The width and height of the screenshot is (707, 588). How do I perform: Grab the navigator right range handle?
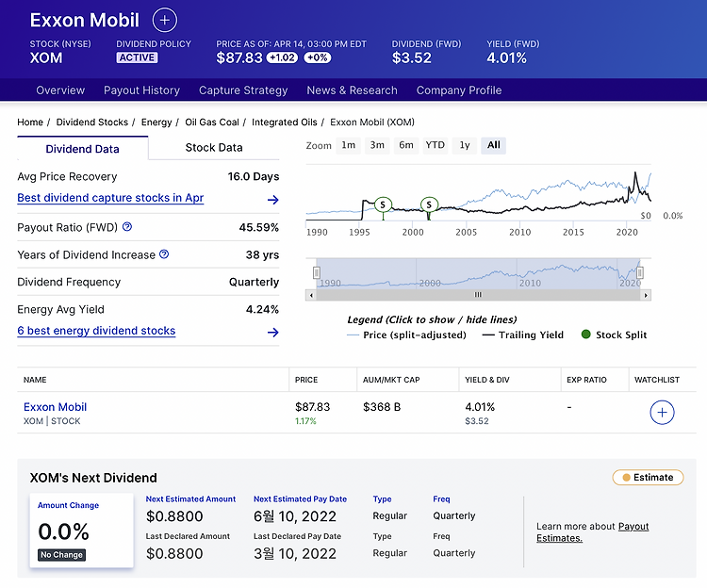click(x=639, y=272)
